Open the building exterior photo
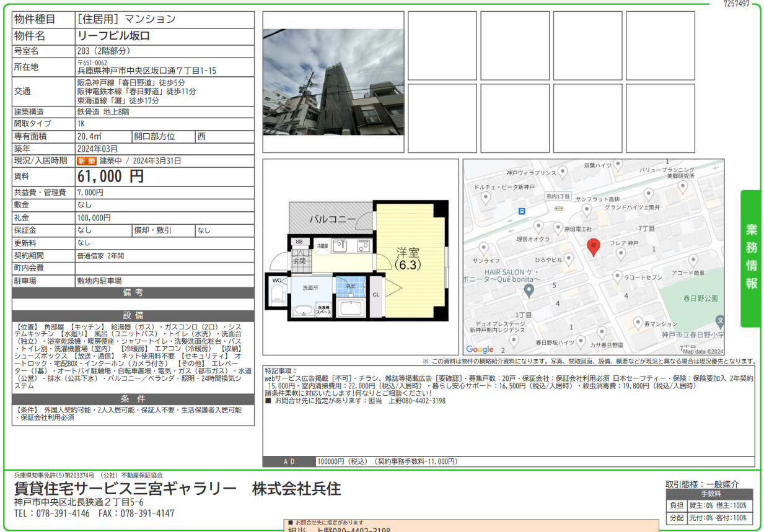This screenshot has width=764, height=532. [333, 82]
